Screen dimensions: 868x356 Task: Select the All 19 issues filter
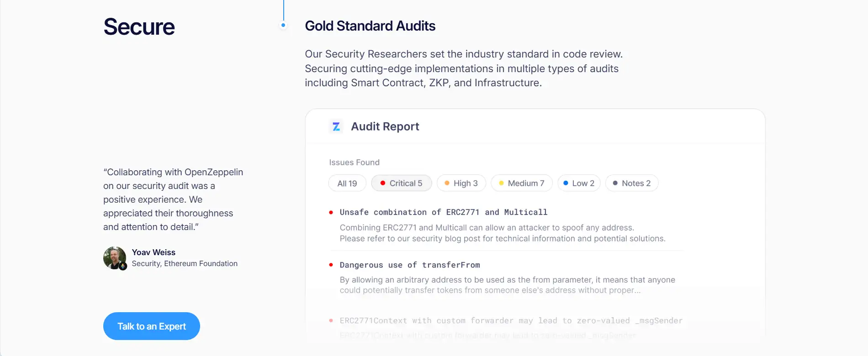(x=347, y=183)
